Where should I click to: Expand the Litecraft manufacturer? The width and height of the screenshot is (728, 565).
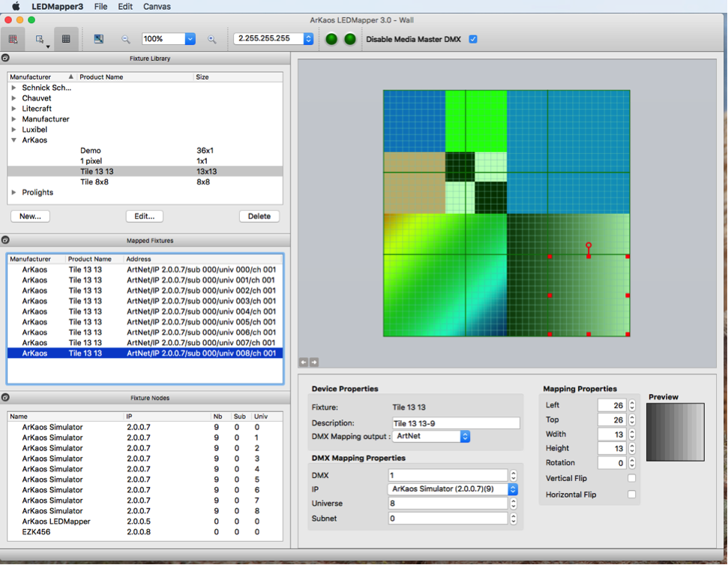click(x=14, y=109)
